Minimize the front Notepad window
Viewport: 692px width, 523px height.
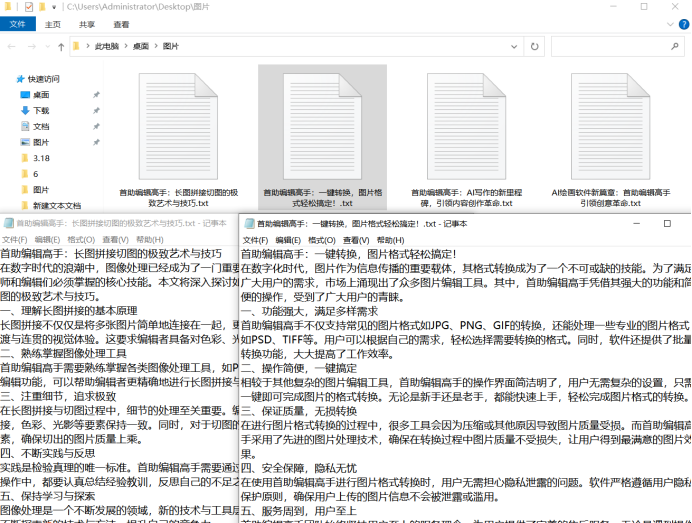[636, 224]
